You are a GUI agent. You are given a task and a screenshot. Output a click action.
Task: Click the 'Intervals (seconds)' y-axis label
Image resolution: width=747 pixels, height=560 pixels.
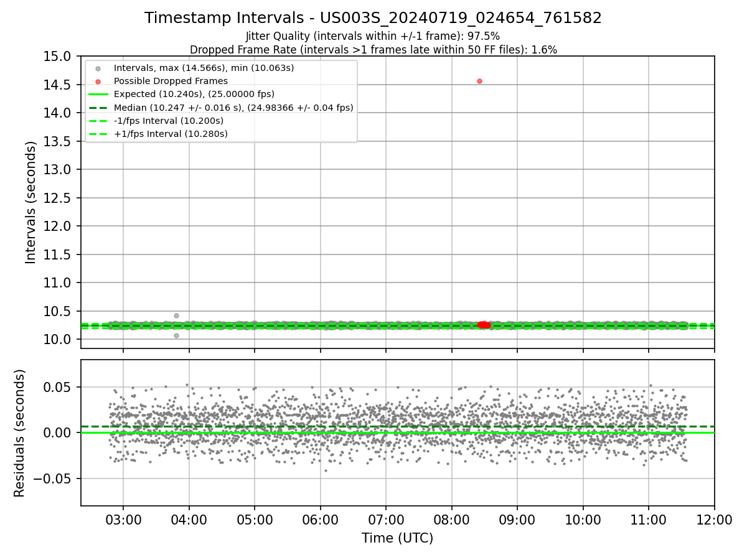pos(31,202)
